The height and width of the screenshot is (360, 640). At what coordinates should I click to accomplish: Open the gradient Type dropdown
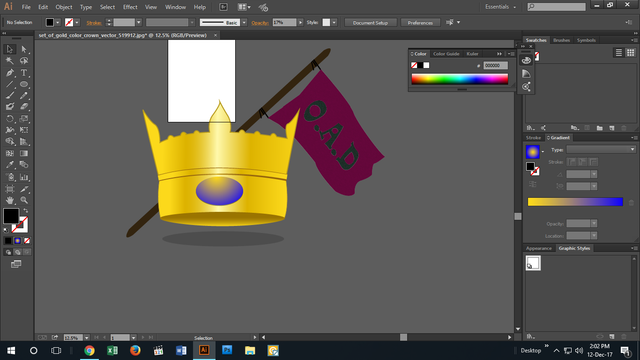[601, 149]
